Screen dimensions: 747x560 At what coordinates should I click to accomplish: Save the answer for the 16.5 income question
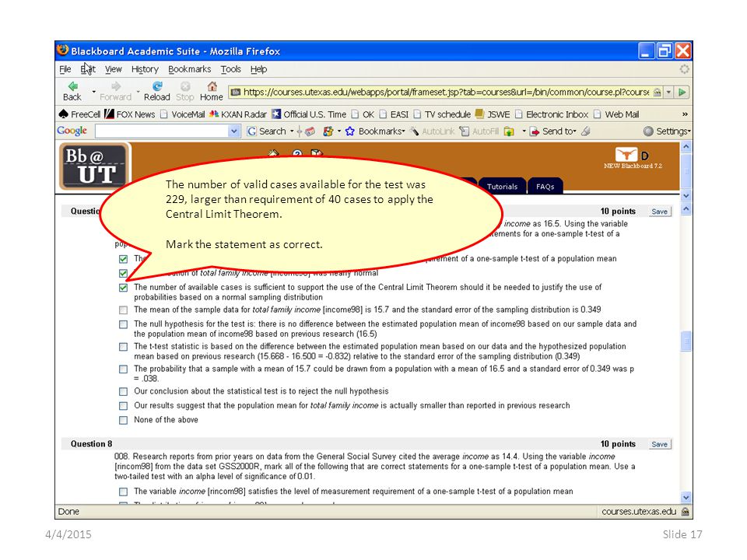pyautogui.click(x=659, y=212)
